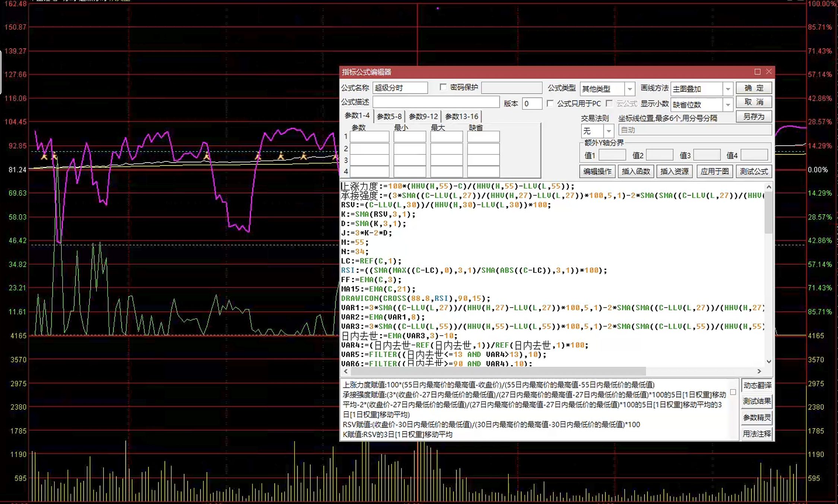
Task: Enable the 密码保护 checkbox
Action: [x=443, y=87]
